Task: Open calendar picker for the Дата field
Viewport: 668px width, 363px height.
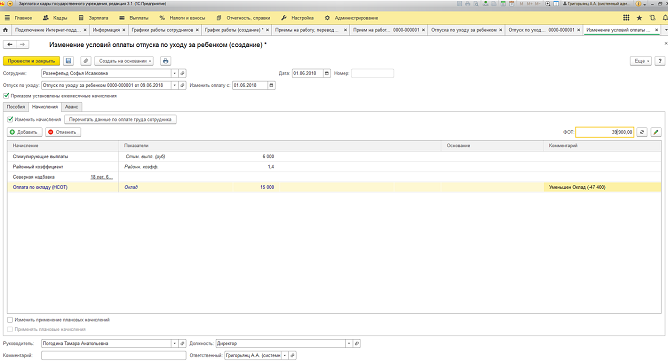Action: [327, 73]
